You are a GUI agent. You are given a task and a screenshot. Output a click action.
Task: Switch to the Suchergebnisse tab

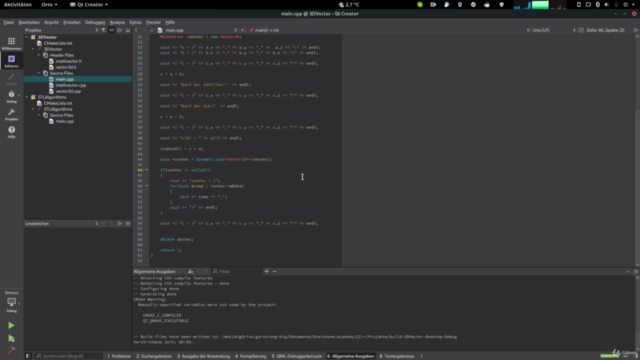[x=154, y=356]
